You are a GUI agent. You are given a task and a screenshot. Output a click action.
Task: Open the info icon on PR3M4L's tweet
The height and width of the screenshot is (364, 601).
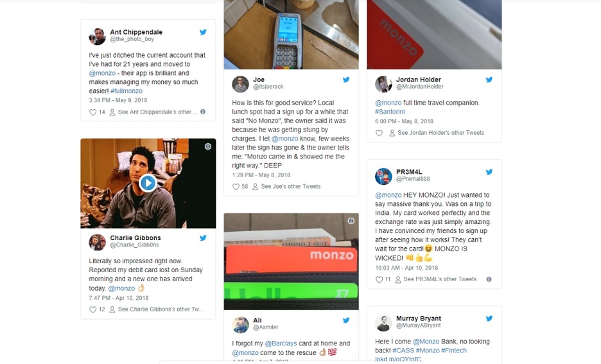click(489, 279)
